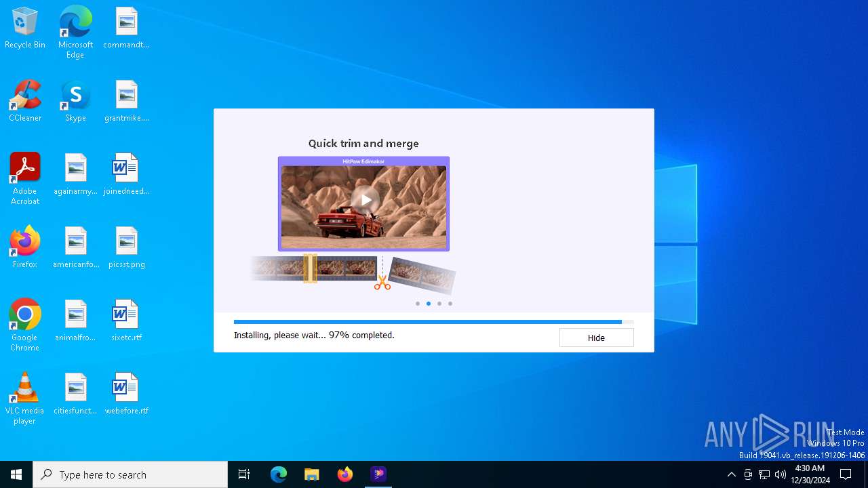Show hidden system tray icons
The width and height of the screenshot is (868, 488).
pos(731,474)
